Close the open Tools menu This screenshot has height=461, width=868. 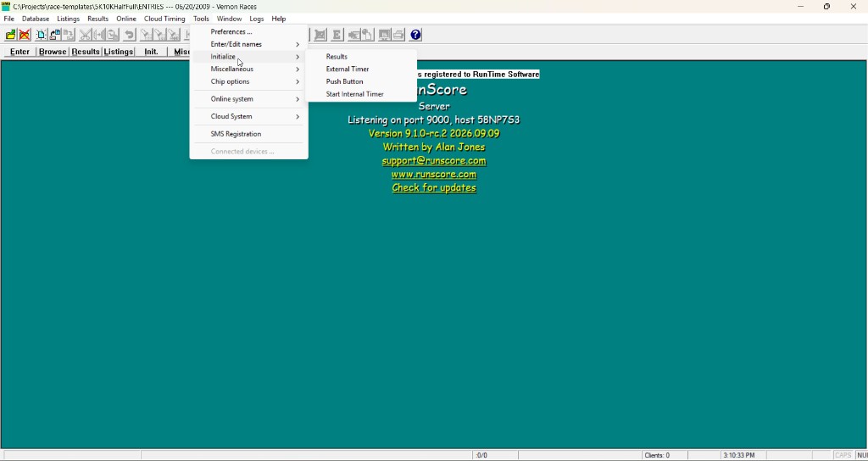coord(201,19)
